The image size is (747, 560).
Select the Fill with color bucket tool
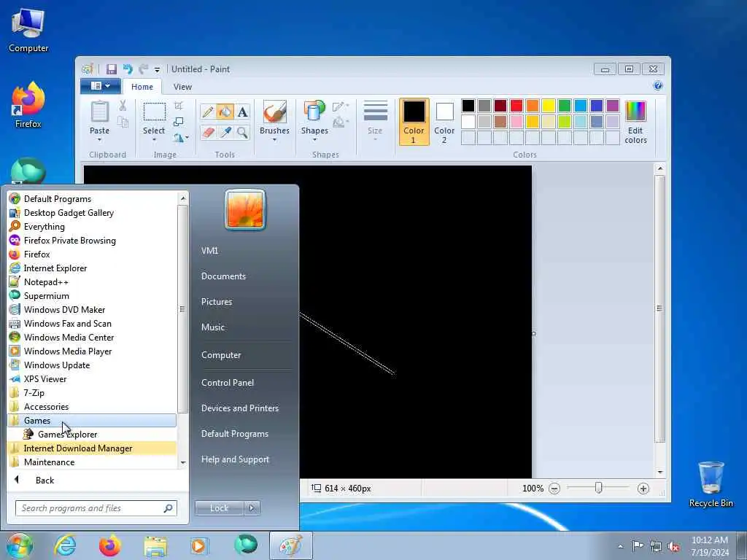(225, 112)
